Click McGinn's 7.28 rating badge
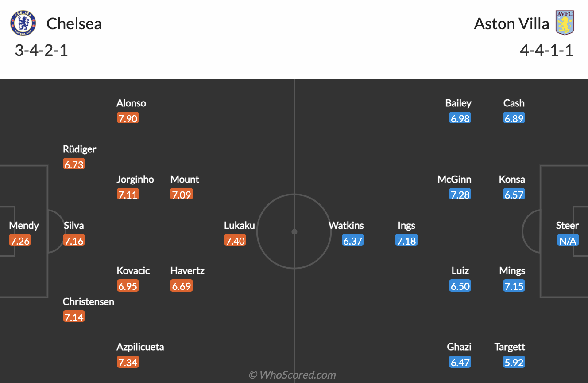Screen dimensions: 588x383 (460, 195)
